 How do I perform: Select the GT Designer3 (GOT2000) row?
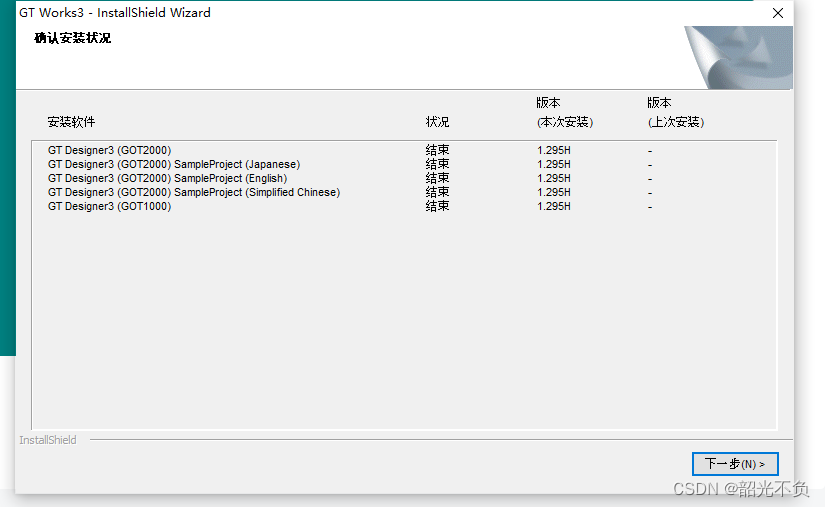pos(404,150)
